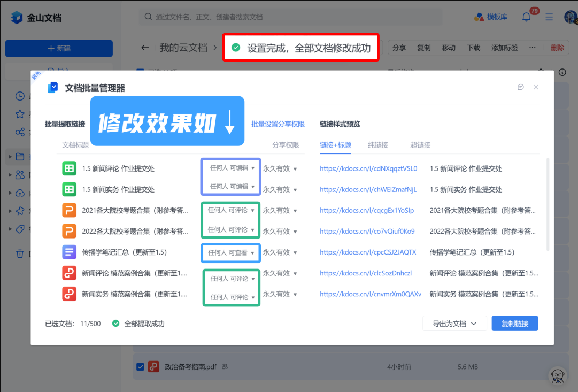Viewport: 578px width, 392px height.
Task: Open the hamburger menu icon in header
Action: [549, 17]
